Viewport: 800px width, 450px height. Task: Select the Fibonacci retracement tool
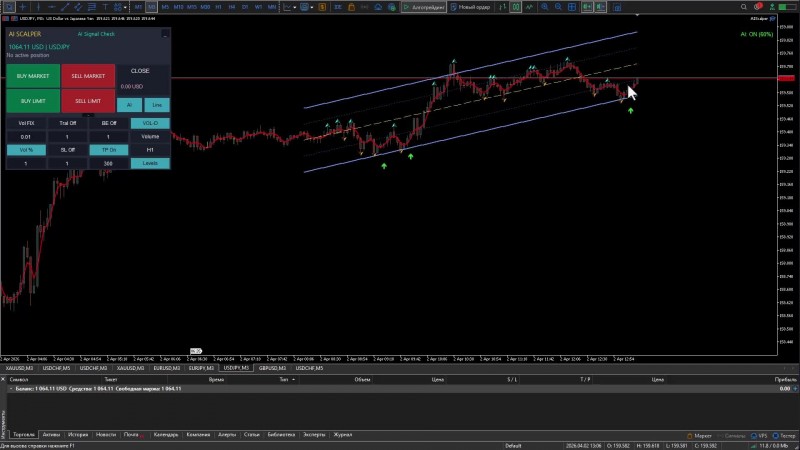[x=92, y=7]
